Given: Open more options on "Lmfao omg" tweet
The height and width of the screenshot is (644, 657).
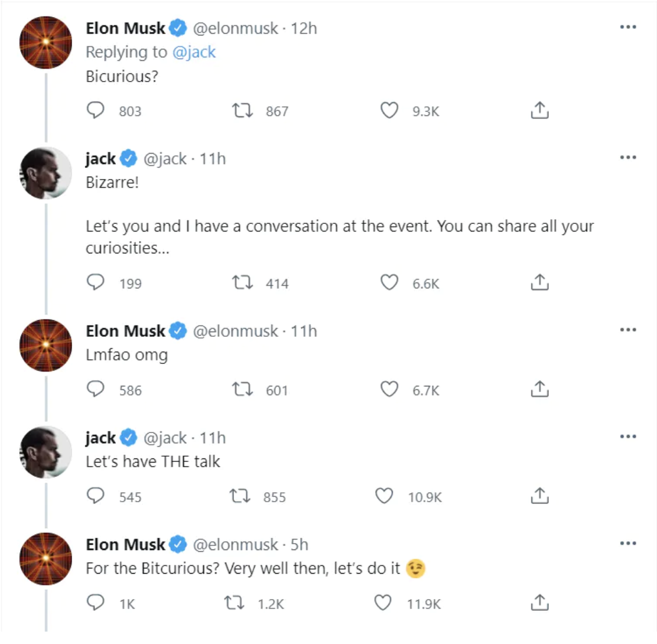Looking at the screenshot, I should pos(628,330).
